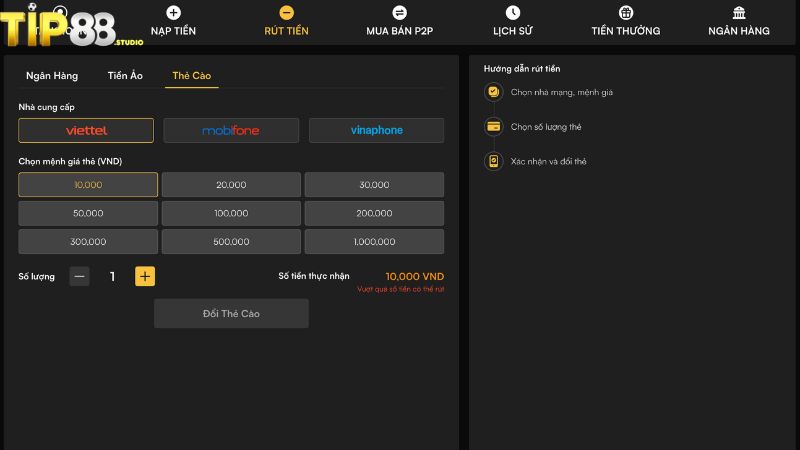Viewport: 800px width, 450px height.
Task: Click the Số lượng label
Action: coord(36,277)
